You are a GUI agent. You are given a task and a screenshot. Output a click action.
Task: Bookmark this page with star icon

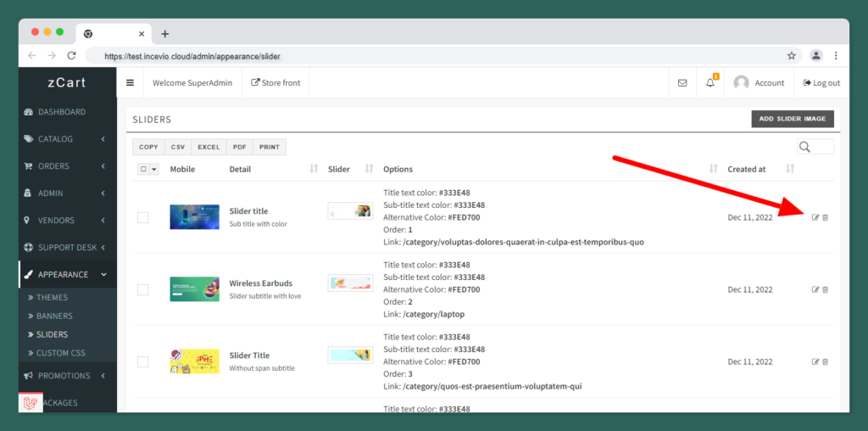tap(792, 56)
